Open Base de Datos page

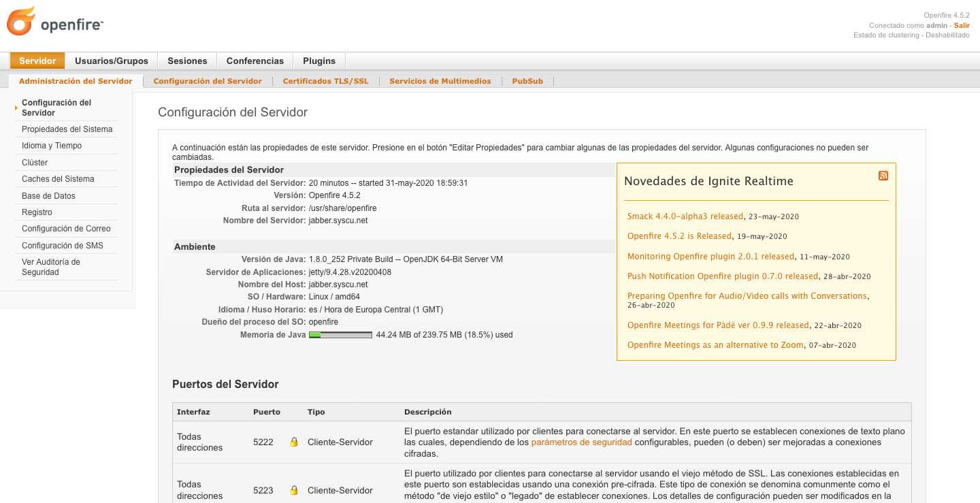[x=48, y=196]
